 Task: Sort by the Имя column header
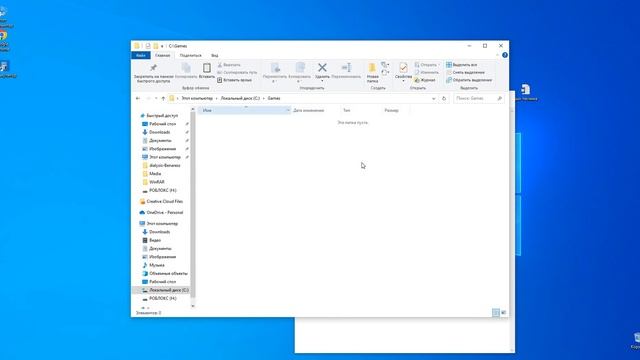tap(244, 110)
